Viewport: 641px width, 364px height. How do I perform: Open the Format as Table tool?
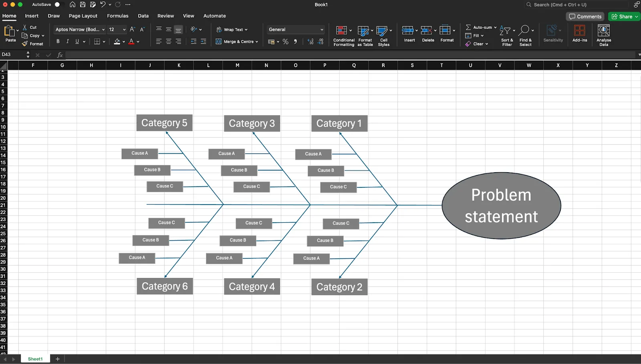(x=363, y=30)
